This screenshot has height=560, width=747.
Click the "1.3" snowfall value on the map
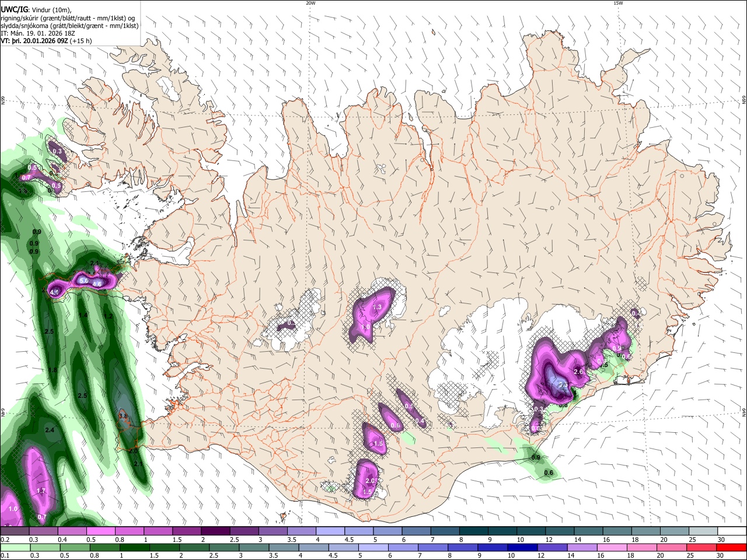[377, 307]
